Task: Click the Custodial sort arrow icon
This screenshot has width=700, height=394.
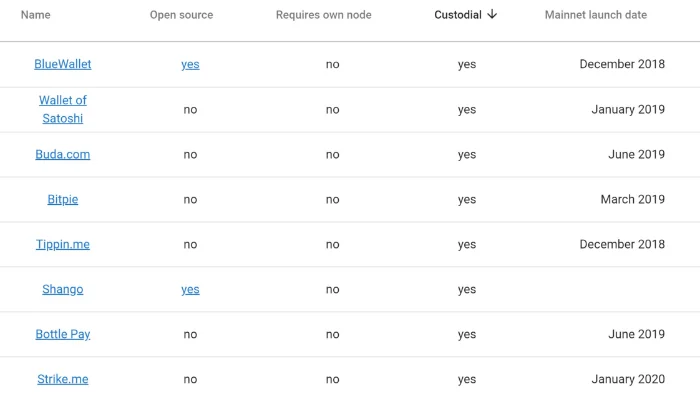Action: (492, 14)
